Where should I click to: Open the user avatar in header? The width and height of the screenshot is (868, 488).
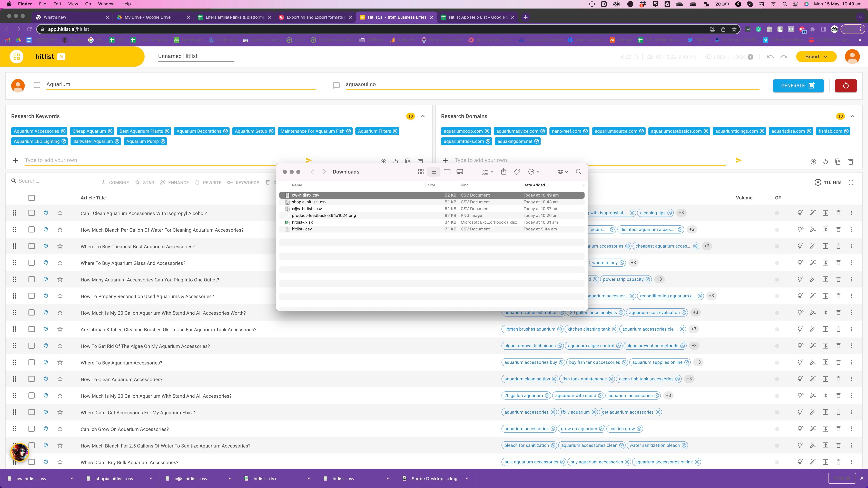(x=852, y=57)
